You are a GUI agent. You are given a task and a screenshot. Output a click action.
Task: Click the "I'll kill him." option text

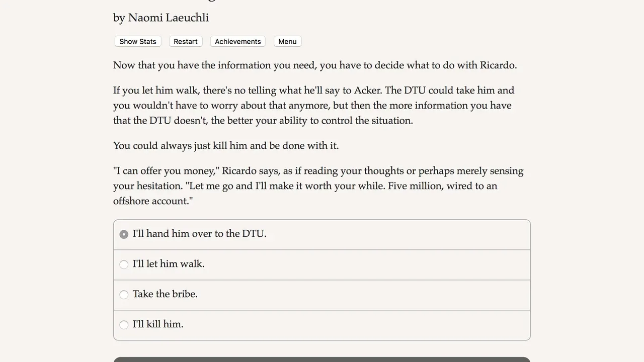tap(158, 324)
